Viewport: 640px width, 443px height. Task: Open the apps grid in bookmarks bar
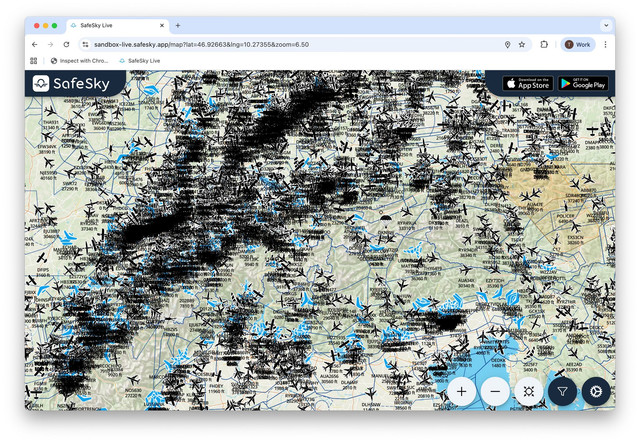click(34, 61)
